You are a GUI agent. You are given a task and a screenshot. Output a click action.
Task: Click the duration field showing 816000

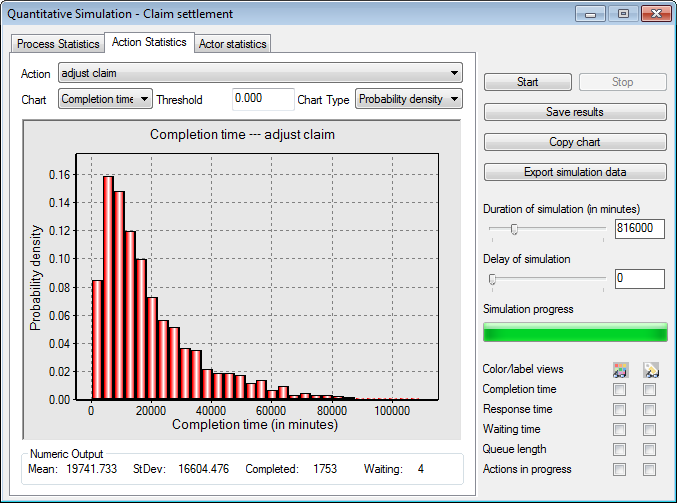(x=640, y=228)
